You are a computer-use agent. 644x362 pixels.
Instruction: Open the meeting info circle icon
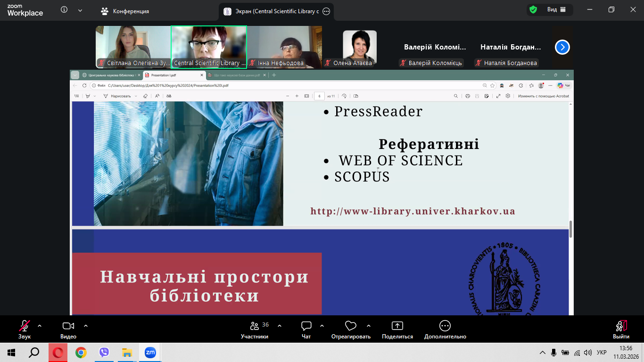tap(64, 10)
